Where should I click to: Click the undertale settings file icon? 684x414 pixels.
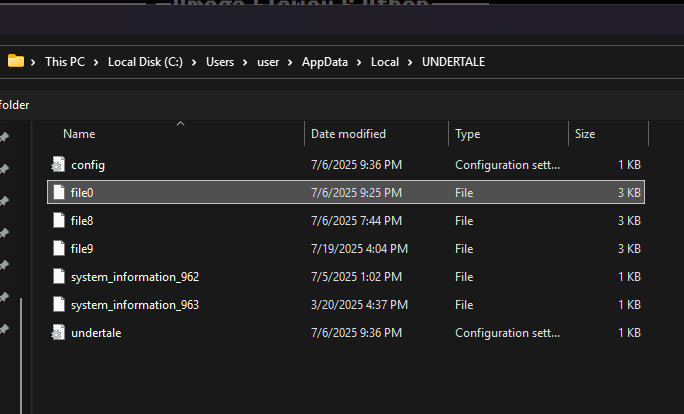pos(57,332)
